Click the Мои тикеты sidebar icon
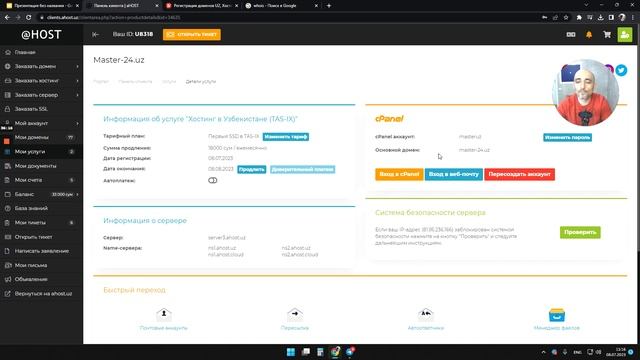This screenshot has height=360, width=640. coord(7,222)
